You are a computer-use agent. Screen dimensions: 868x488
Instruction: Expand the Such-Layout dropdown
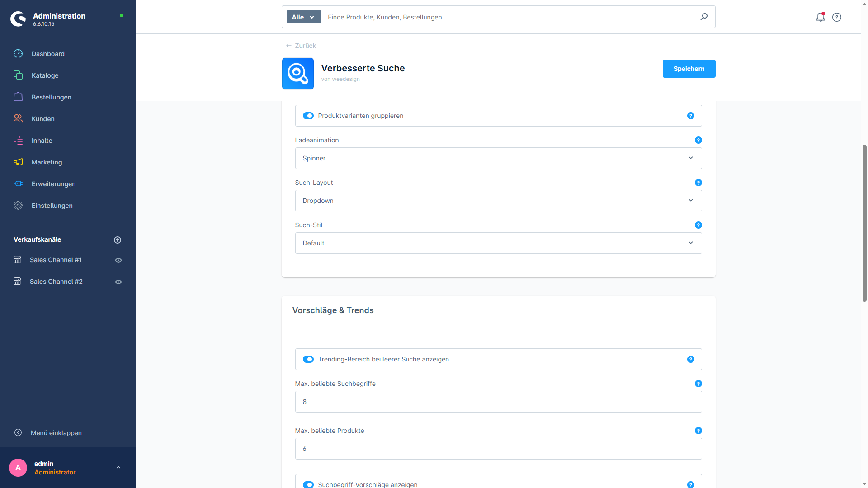pos(498,201)
